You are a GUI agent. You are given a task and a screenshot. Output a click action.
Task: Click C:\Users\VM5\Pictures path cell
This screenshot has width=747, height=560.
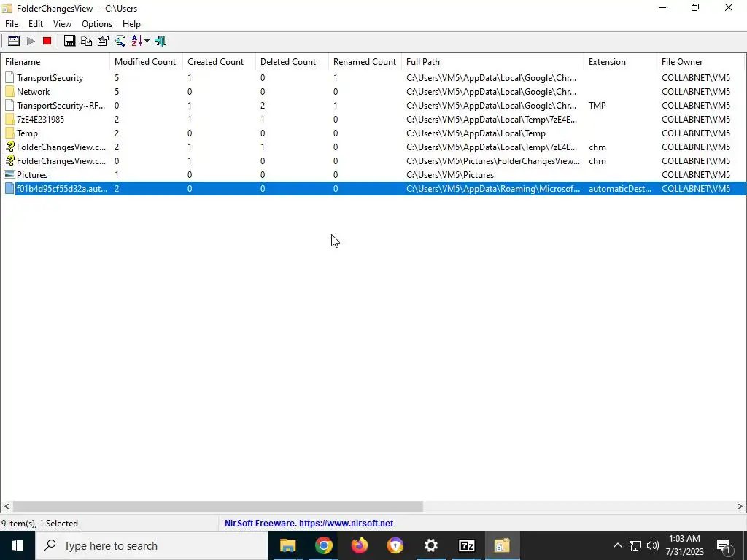[449, 175]
